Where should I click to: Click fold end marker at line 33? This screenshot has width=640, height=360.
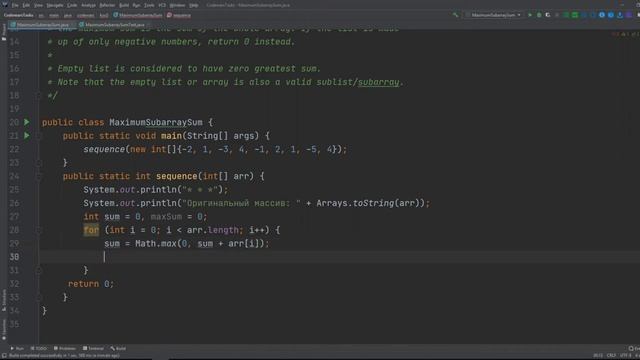(x=38, y=297)
